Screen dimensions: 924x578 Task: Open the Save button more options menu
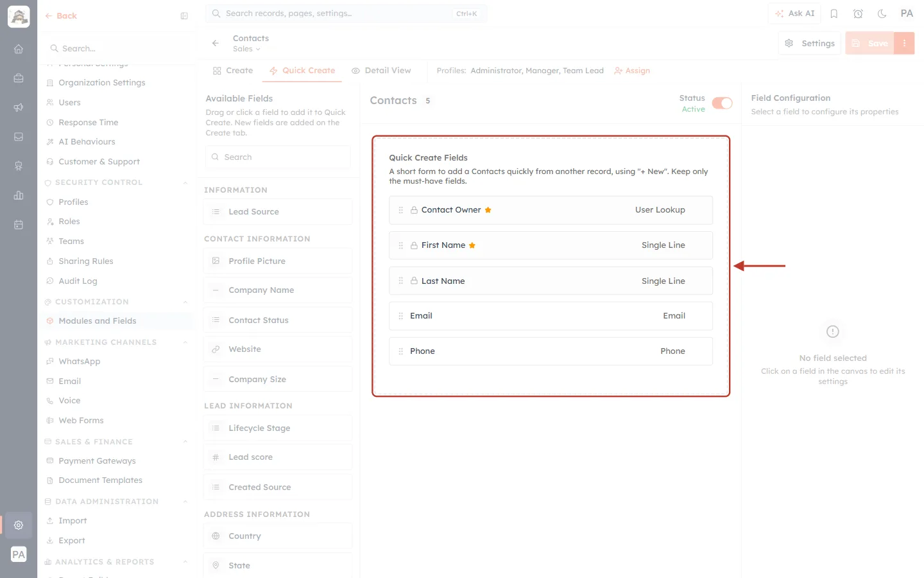[904, 43]
